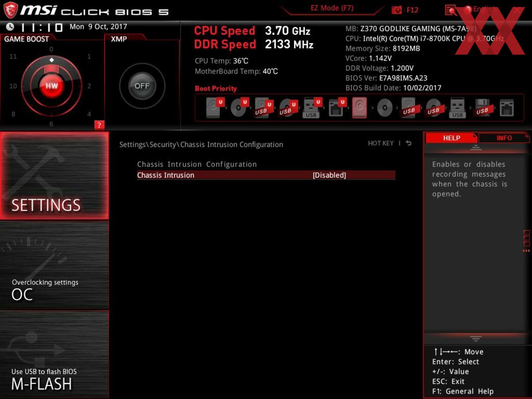Select the UEFI USB key boot icon
This screenshot has height=399, width=532.
click(312, 108)
